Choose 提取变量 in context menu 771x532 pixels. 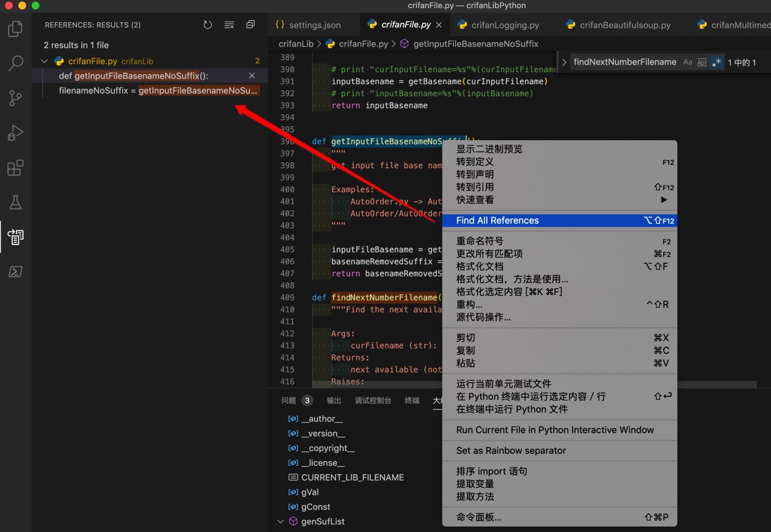[x=560, y=484]
